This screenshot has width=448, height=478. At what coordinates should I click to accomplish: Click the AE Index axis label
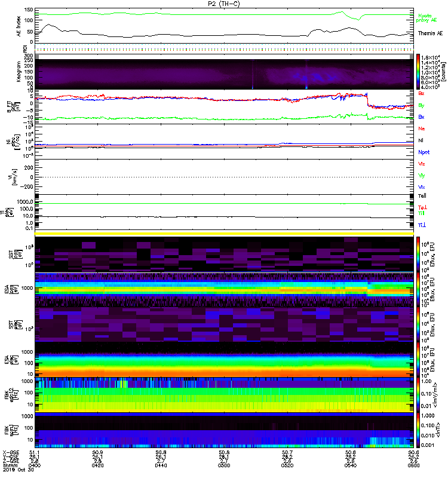(x=19, y=26)
